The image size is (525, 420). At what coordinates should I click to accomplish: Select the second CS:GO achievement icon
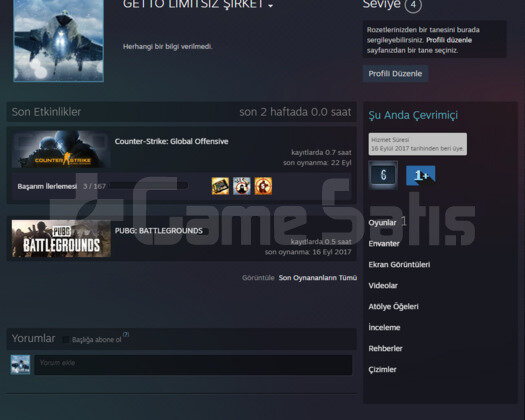[x=242, y=186]
